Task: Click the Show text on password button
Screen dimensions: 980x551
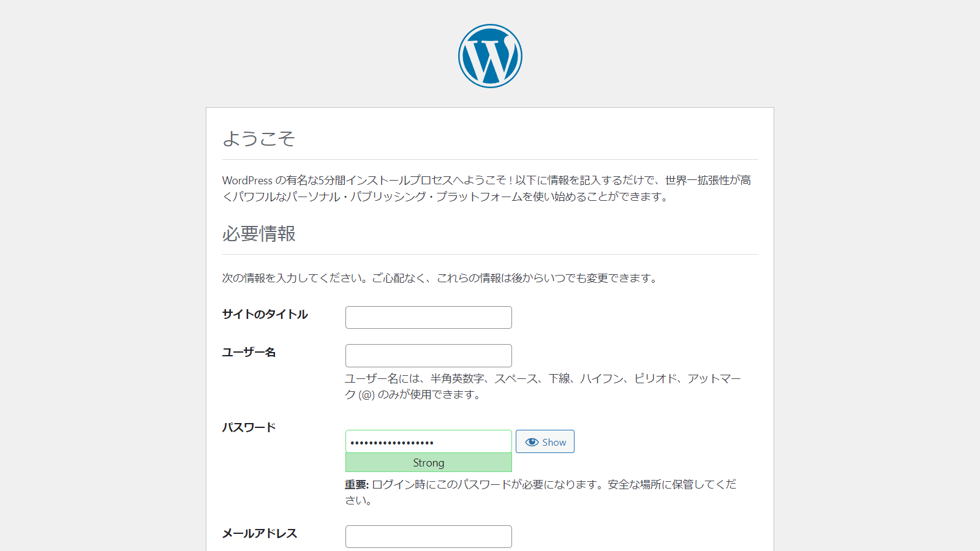Action: [554, 442]
